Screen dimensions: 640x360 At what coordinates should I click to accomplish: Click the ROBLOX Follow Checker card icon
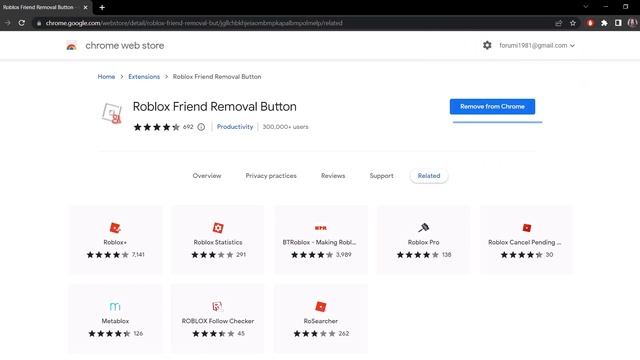click(218, 307)
